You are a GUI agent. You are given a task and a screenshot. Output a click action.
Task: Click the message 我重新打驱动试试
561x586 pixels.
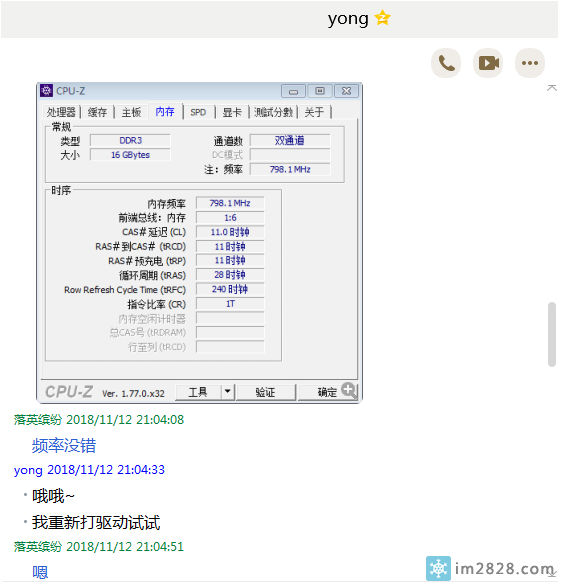pyautogui.click(x=96, y=522)
